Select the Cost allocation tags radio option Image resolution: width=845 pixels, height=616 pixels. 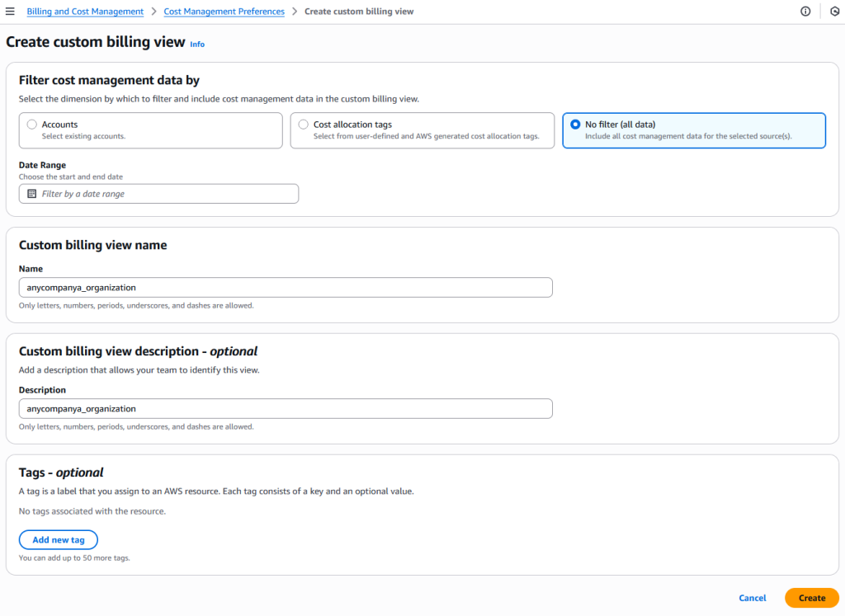(x=304, y=125)
